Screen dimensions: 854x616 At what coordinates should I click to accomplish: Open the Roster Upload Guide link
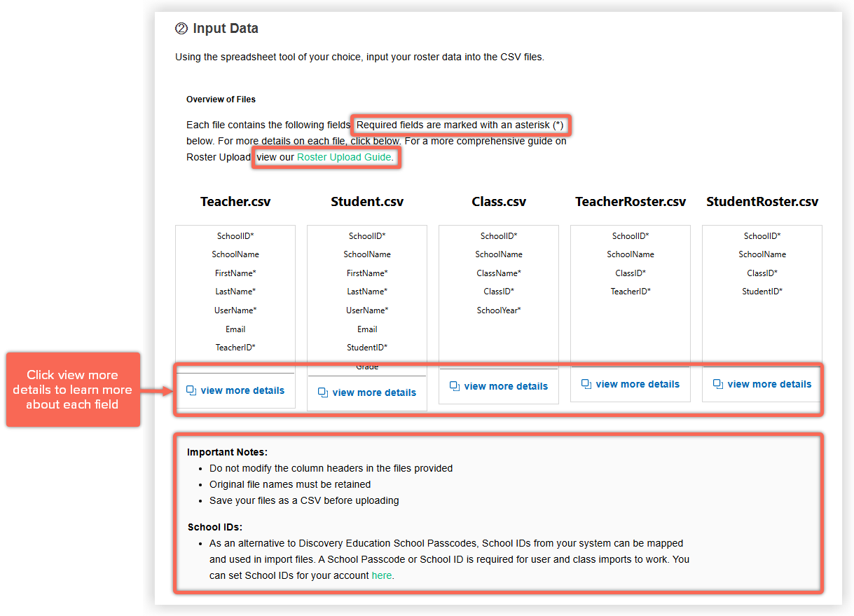click(345, 158)
